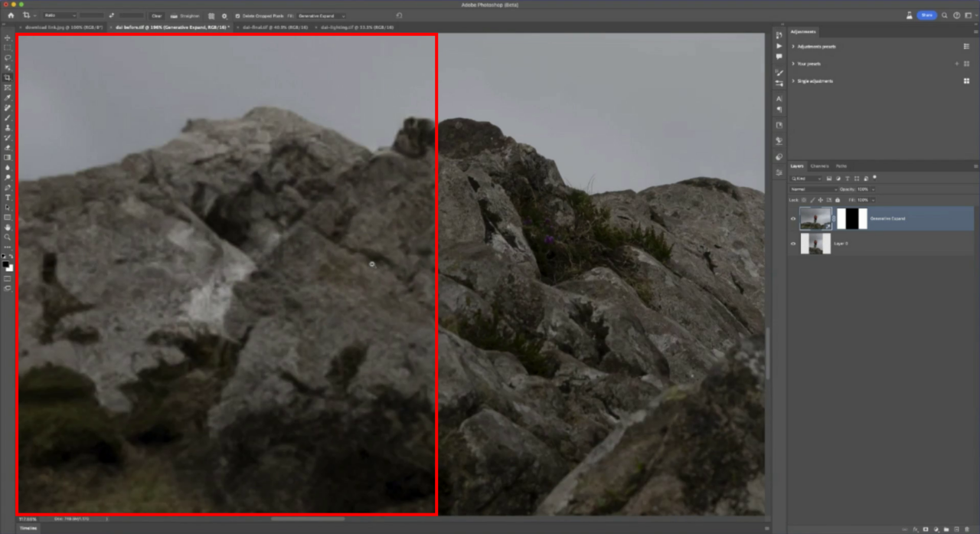The image size is (980, 534).
Task: Click the Share button in the top bar
Action: coord(926,15)
